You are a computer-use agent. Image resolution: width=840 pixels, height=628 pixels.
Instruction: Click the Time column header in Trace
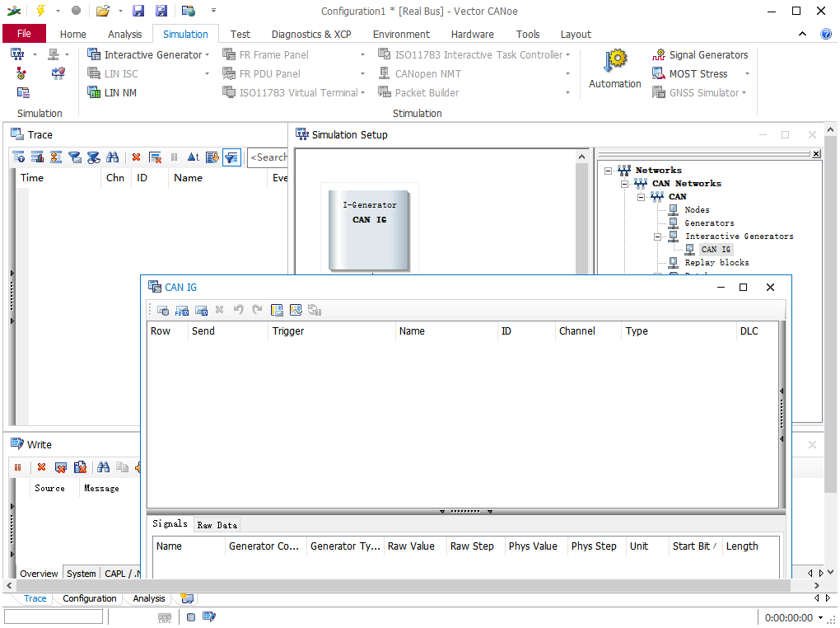(58, 178)
